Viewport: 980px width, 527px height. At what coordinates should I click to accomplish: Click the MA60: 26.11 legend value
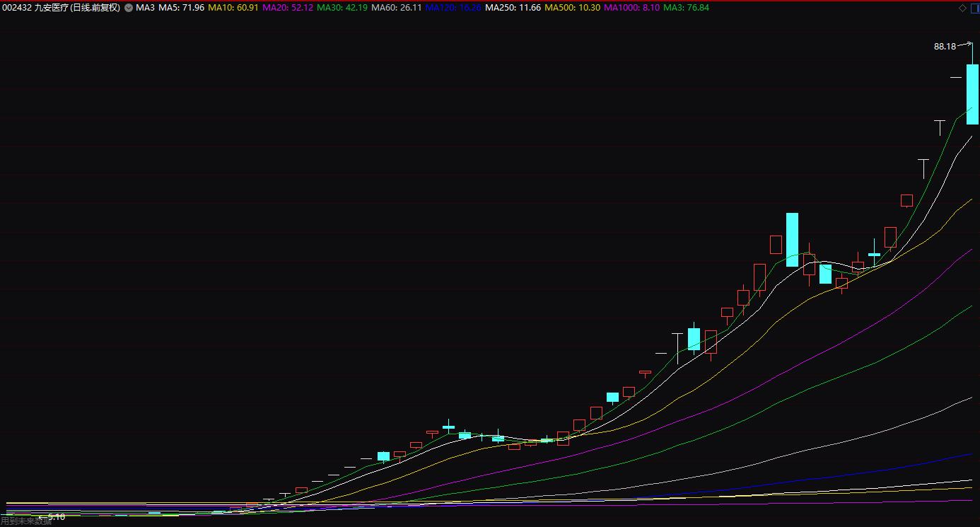tap(397, 8)
